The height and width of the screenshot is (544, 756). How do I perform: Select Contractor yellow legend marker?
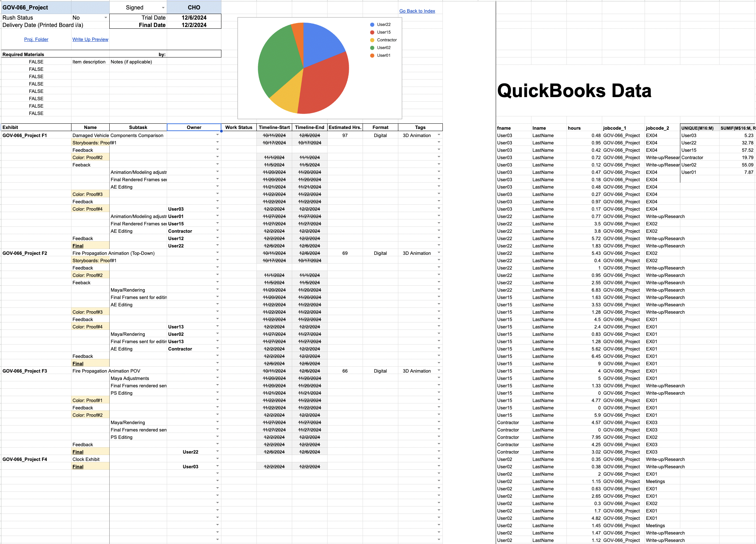point(372,40)
